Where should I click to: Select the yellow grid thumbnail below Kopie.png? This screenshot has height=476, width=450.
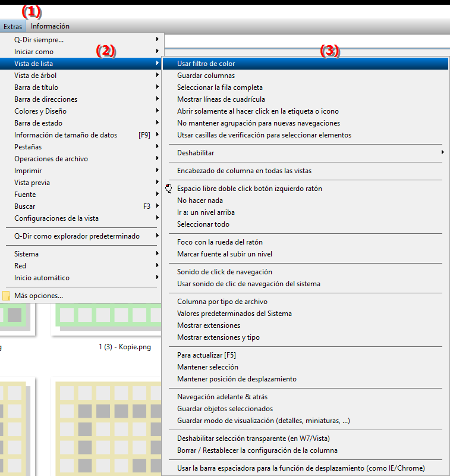pos(106,427)
